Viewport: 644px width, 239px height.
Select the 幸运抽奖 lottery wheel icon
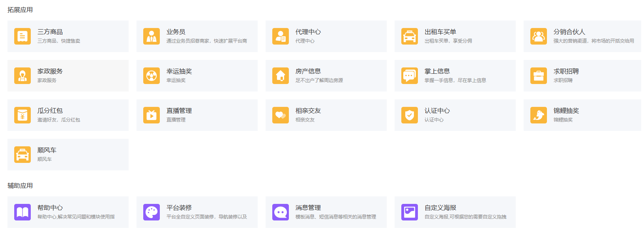tap(152, 76)
